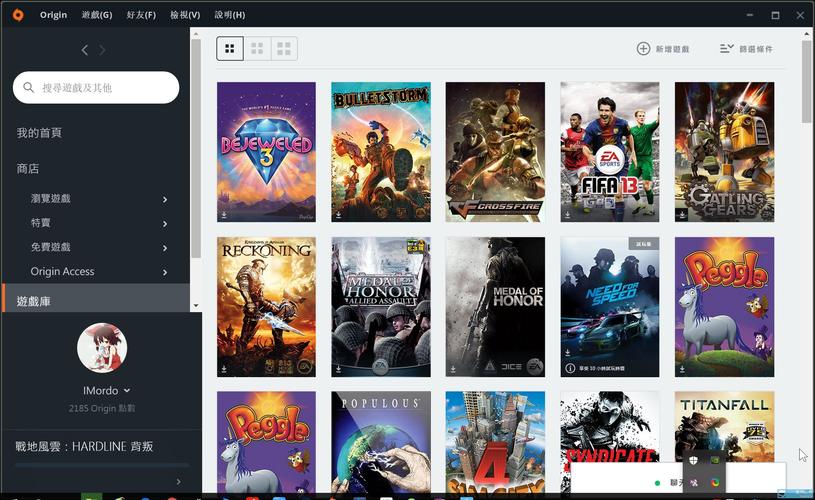Click the 新增遊戲 add game button
The width and height of the screenshot is (815, 500).
point(663,49)
